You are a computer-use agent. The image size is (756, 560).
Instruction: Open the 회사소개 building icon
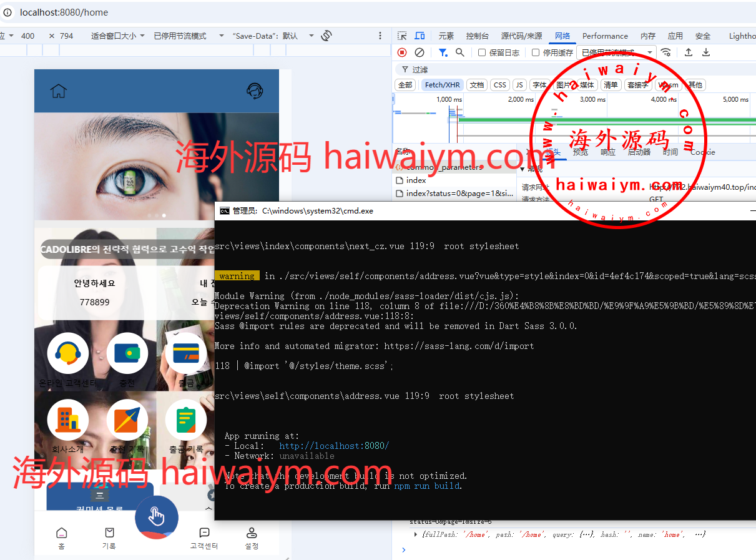click(x=67, y=420)
